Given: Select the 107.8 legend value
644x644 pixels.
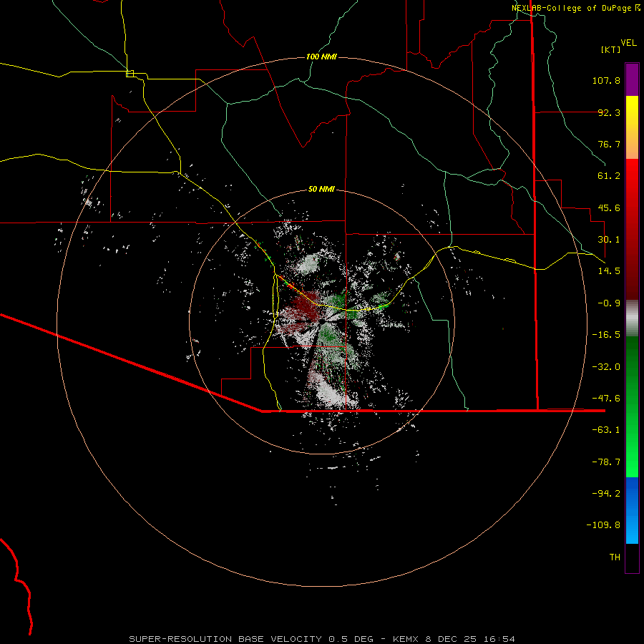Looking at the screenshot, I should tap(606, 80).
